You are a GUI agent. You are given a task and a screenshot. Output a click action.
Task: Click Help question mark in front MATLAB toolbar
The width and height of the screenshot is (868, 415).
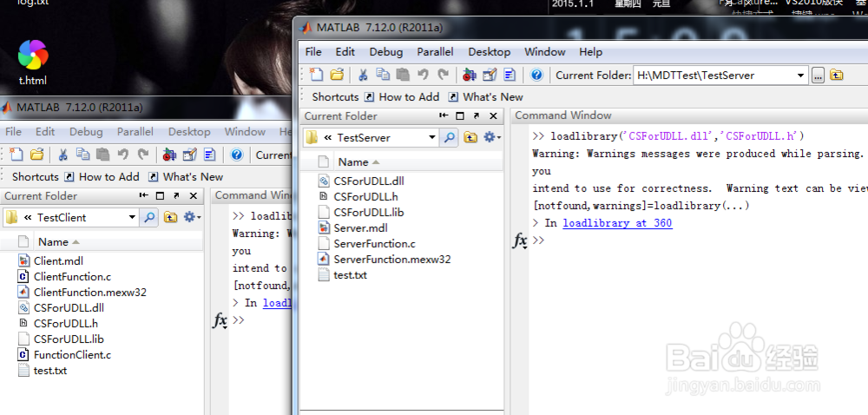[536, 75]
